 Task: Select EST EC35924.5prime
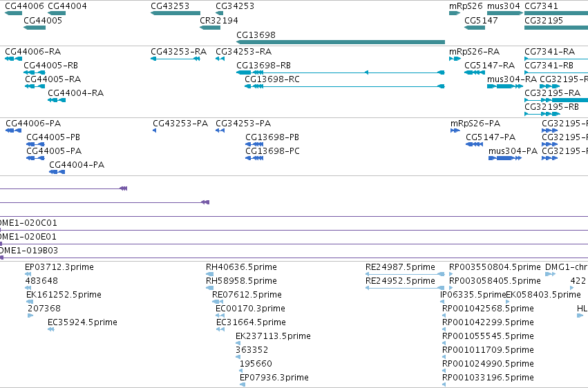[51, 329]
